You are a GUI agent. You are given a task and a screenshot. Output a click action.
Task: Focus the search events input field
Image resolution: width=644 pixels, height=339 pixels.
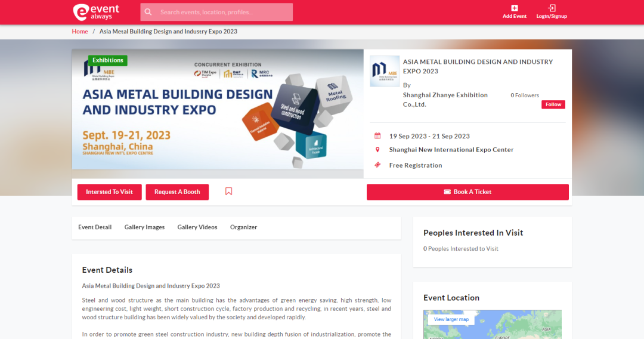[x=216, y=13]
